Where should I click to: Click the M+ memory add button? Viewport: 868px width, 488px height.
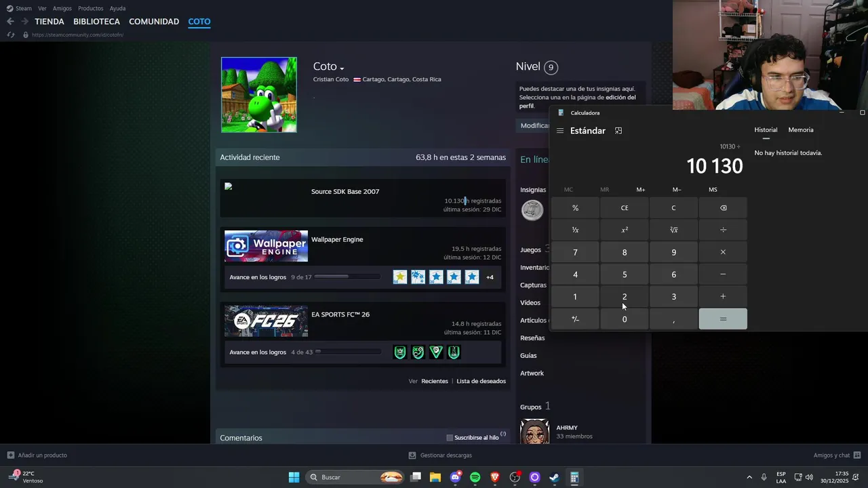click(x=641, y=190)
